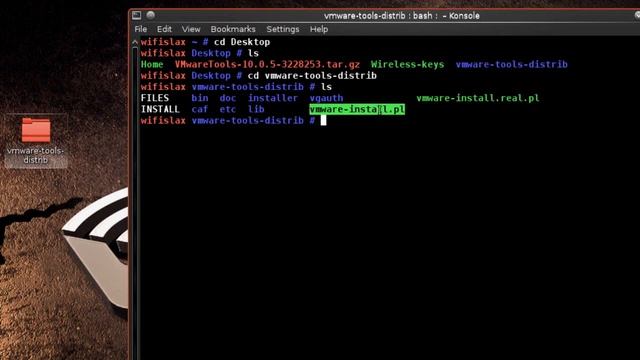Open the Bookmarks menu

pos(233,29)
